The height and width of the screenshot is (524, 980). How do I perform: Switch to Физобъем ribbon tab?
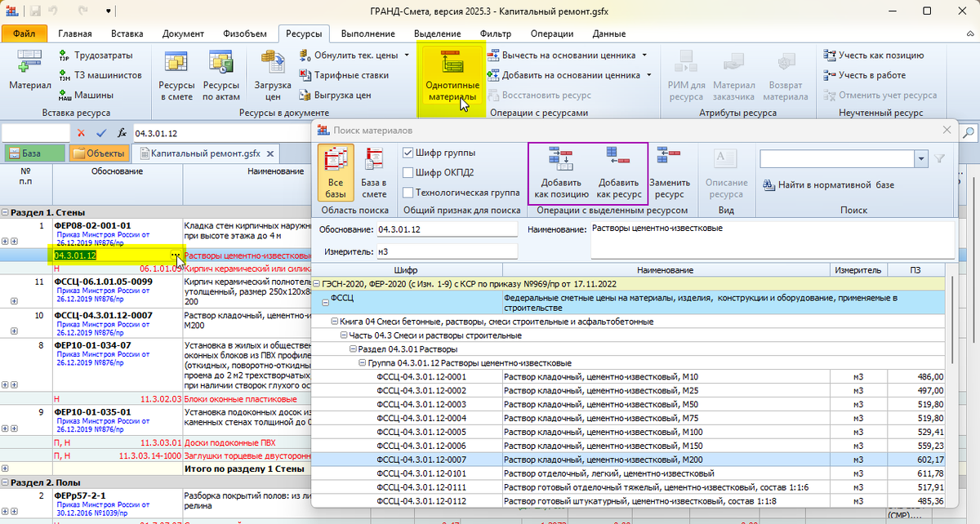pyautogui.click(x=245, y=33)
